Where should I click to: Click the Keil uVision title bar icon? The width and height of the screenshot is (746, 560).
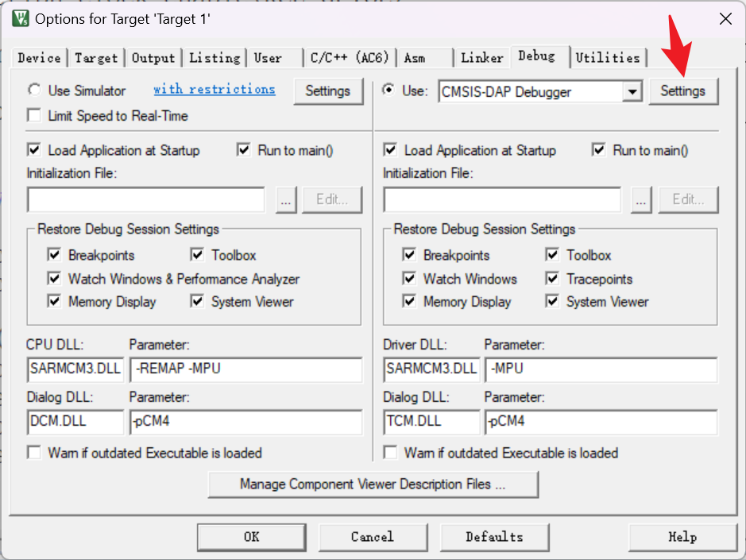21,19
